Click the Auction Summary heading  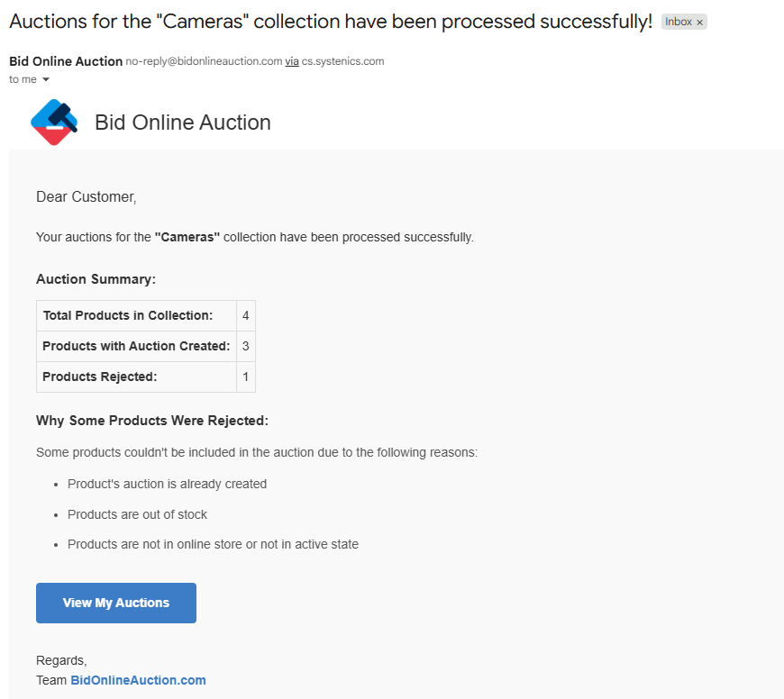coord(96,279)
